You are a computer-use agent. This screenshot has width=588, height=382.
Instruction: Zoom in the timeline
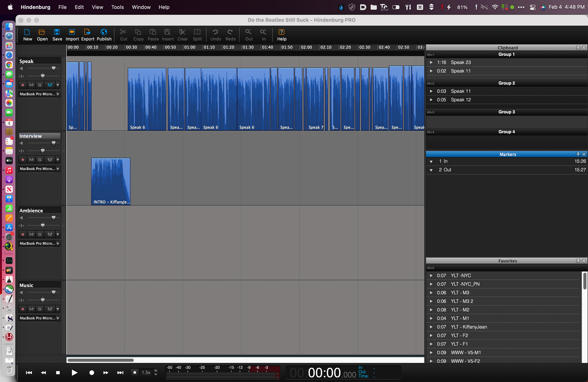tap(264, 35)
